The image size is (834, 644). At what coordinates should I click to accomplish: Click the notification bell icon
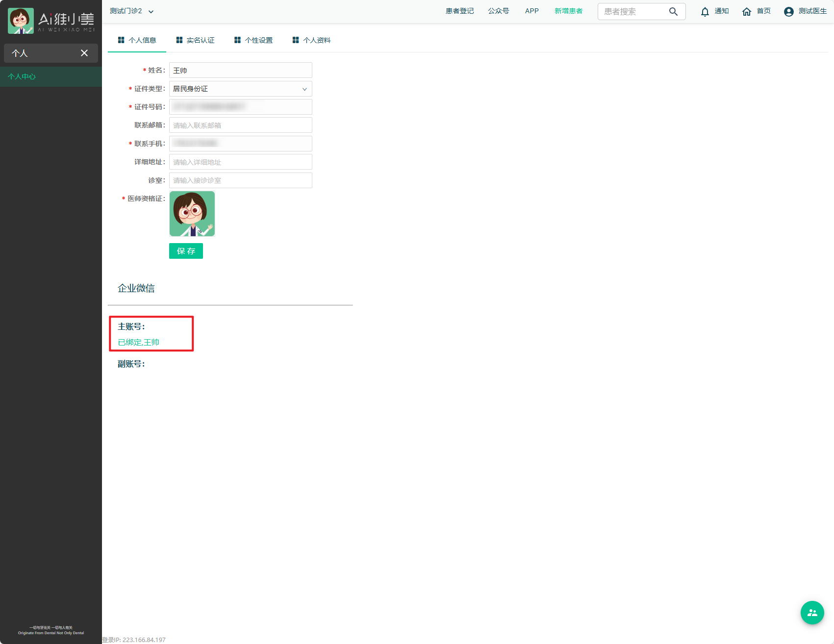[x=705, y=12]
